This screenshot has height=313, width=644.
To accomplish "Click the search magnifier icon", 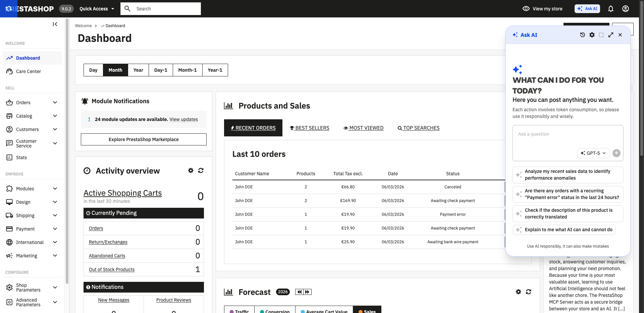I will click(127, 9).
